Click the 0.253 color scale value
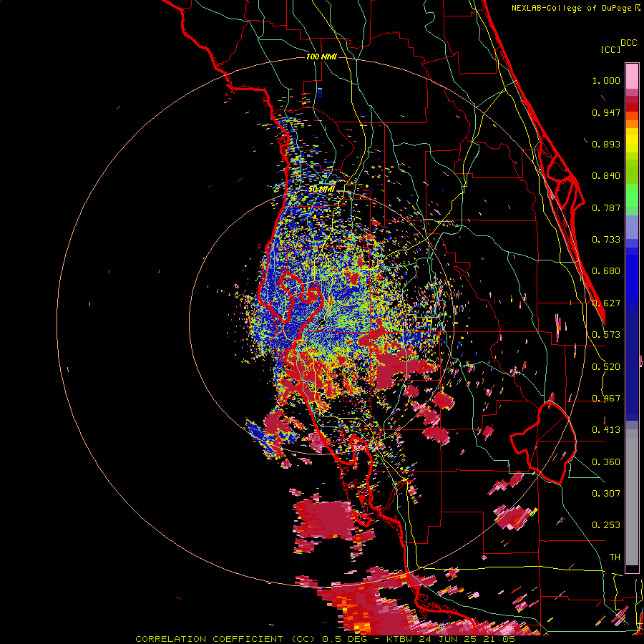The width and height of the screenshot is (644, 644). (606, 525)
